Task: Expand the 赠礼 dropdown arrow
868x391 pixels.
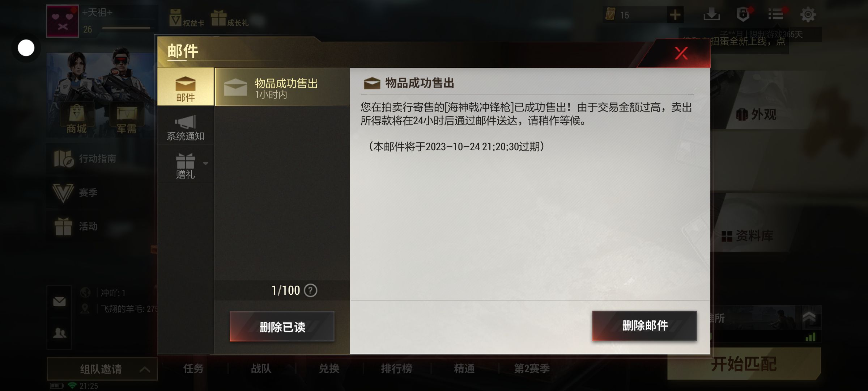Action: (205, 164)
